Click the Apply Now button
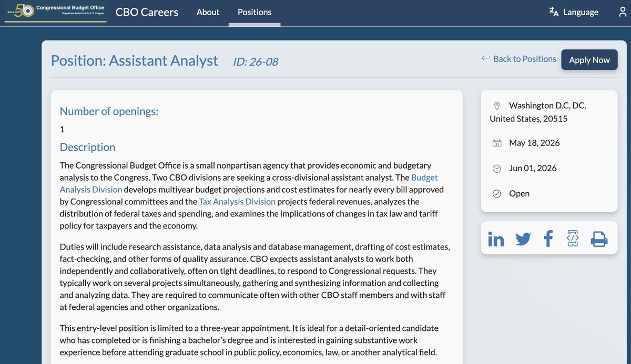631x364 pixels. [x=589, y=59]
